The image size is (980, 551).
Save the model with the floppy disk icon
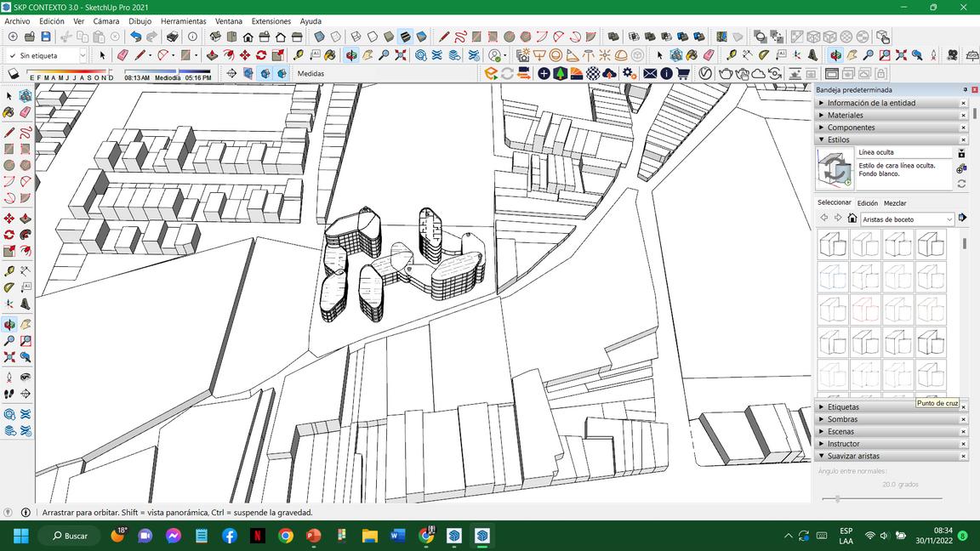tap(46, 37)
